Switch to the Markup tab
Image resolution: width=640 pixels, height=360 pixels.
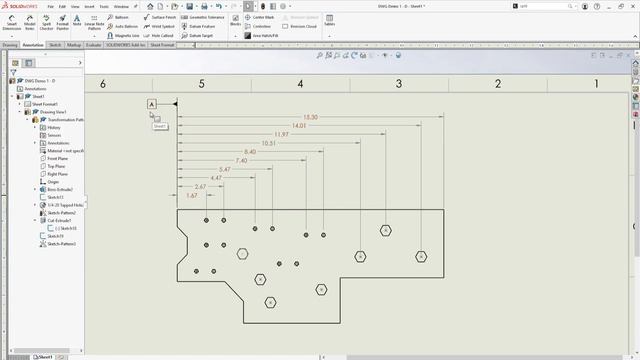pos(74,45)
